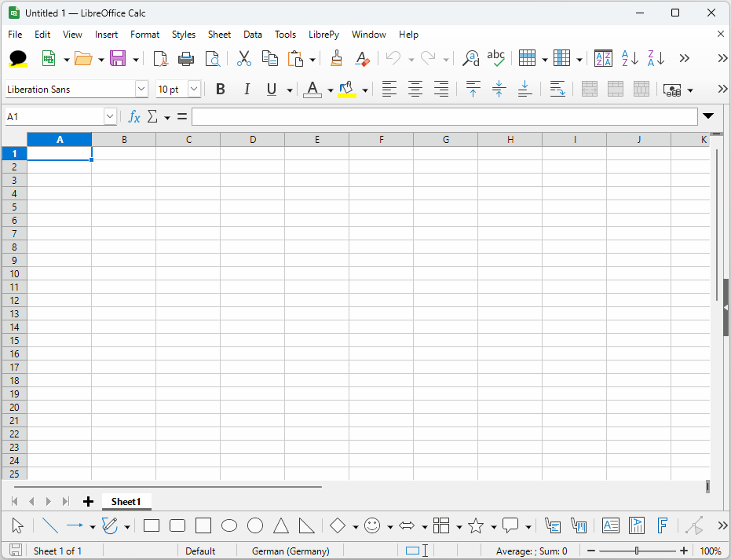Toggle the Insert Line drawing tool
This screenshot has height=560, width=731.
[50, 525]
